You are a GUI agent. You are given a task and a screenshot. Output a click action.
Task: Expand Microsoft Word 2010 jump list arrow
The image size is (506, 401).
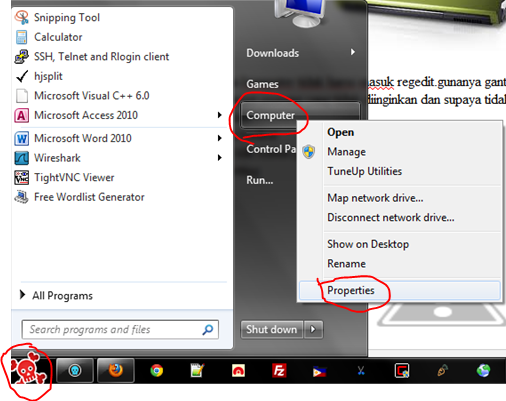[x=219, y=138]
